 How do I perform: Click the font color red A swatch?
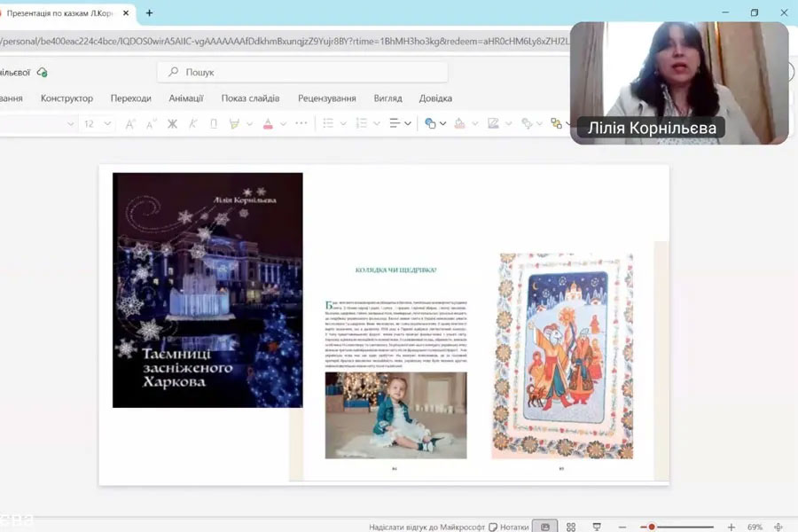(268, 123)
